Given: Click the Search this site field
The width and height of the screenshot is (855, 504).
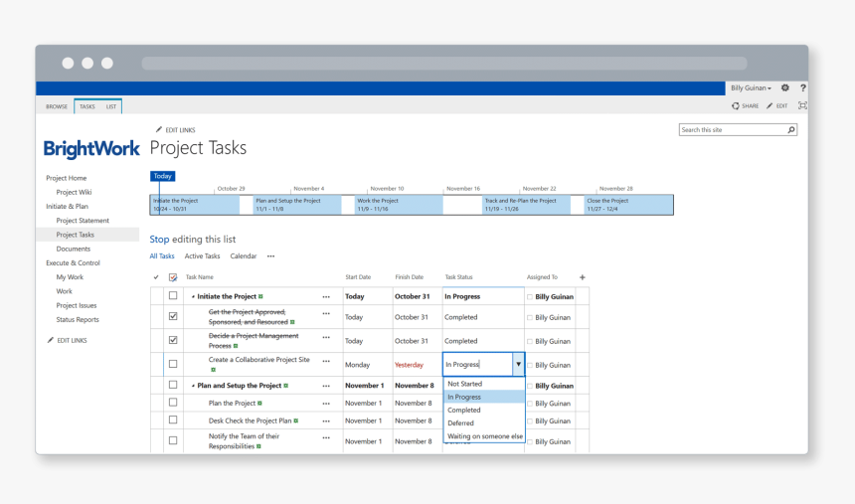Looking at the screenshot, I should pyautogui.click(x=732, y=130).
